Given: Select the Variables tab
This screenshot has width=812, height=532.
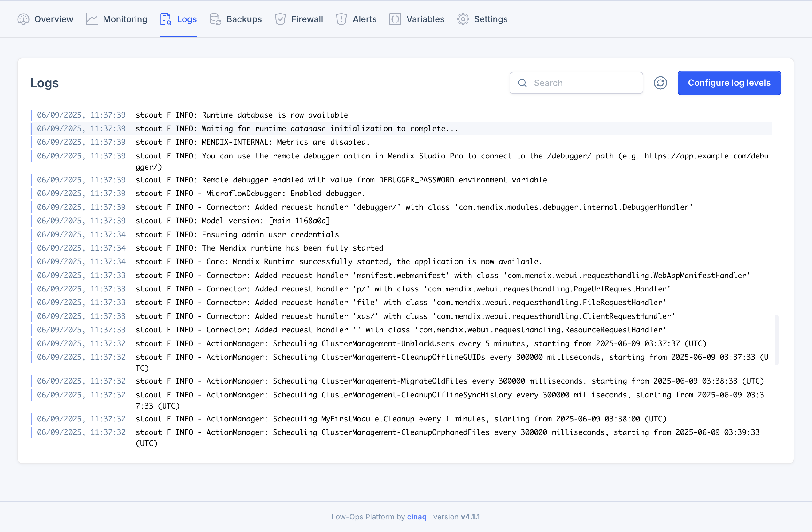Looking at the screenshot, I should [425, 19].
